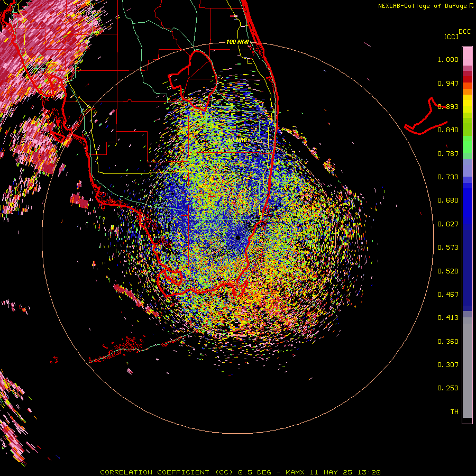Pick the red segment of color bar
This screenshot has height=476, width=476.
(x=467, y=79)
